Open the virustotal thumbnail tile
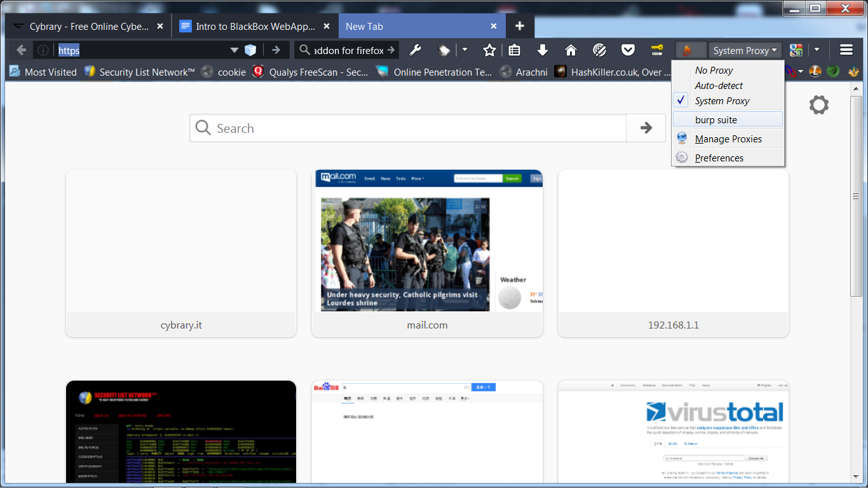 coord(673,432)
